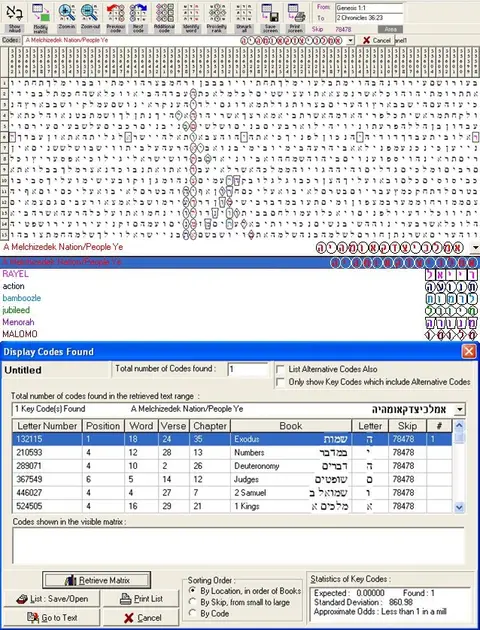Activate the Identify word tool
The height and width of the screenshot is (630, 480).
coord(191,17)
